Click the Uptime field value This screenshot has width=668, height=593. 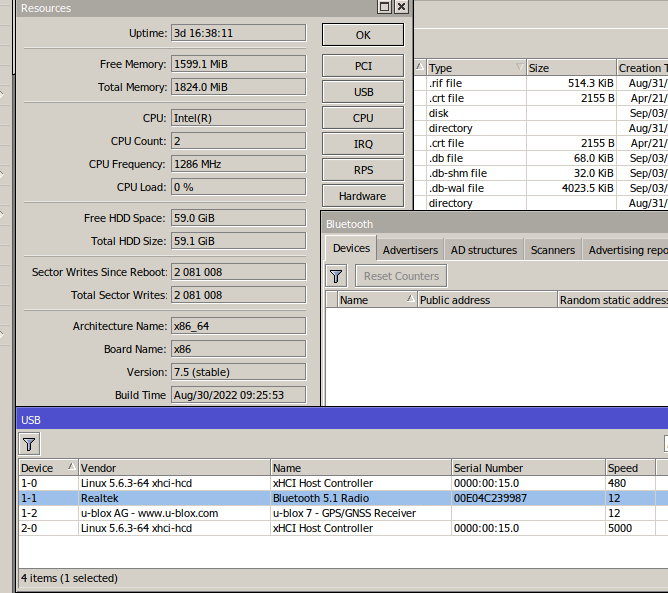(239, 33)
